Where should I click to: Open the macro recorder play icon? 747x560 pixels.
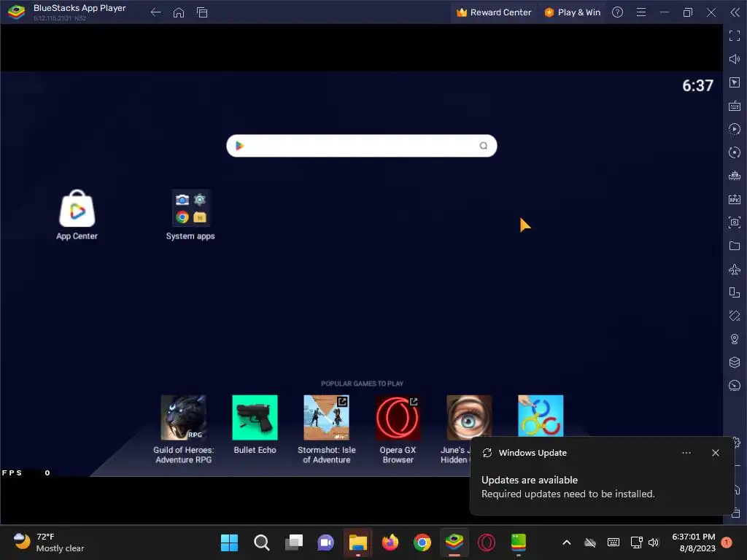tap(735, 129)
